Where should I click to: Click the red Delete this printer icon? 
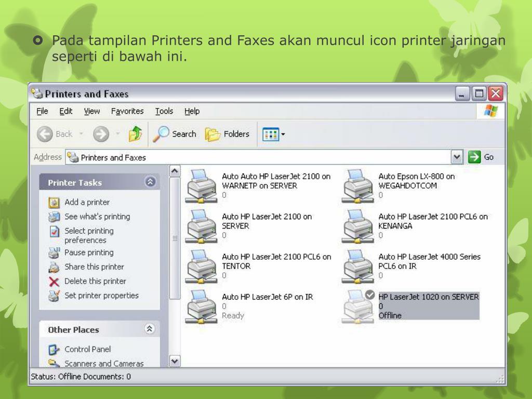point(54,282)
